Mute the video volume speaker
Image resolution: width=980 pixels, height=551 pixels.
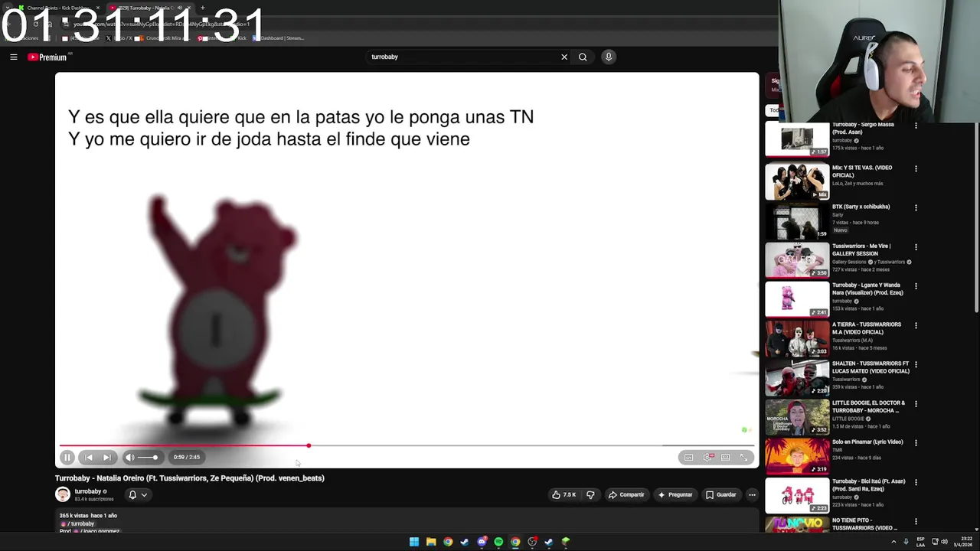click(x=129, y=457)
